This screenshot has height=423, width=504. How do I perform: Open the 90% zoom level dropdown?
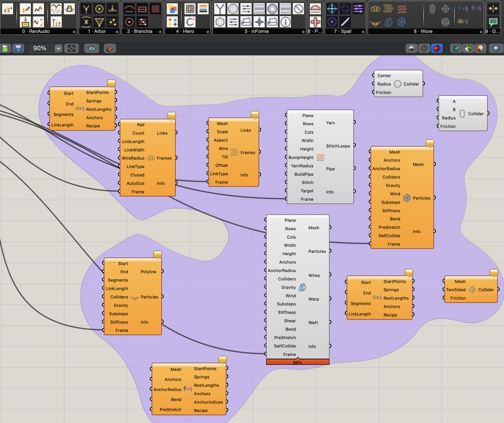point(58,48)
